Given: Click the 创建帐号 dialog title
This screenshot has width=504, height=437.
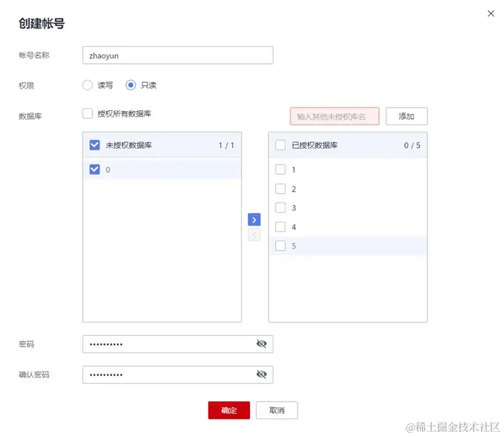Looking at the screenshot, I should tap(41, 23).
